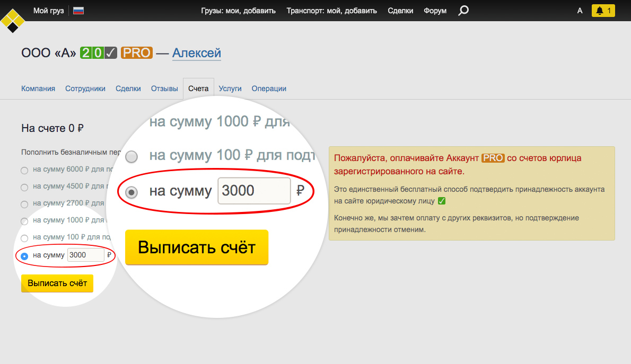
Task: Click the yellow diamond site logo
Action: click(13, 21)
